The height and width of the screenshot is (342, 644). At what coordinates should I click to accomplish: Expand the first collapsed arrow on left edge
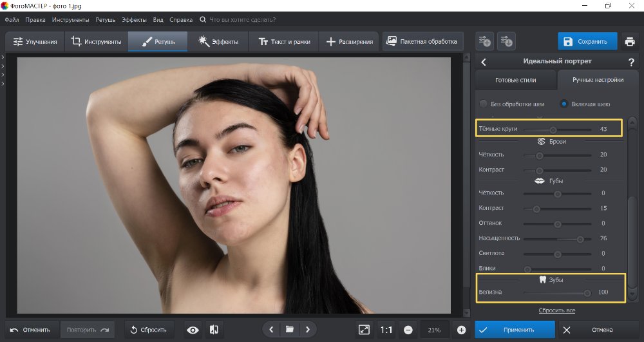[3, 57]
